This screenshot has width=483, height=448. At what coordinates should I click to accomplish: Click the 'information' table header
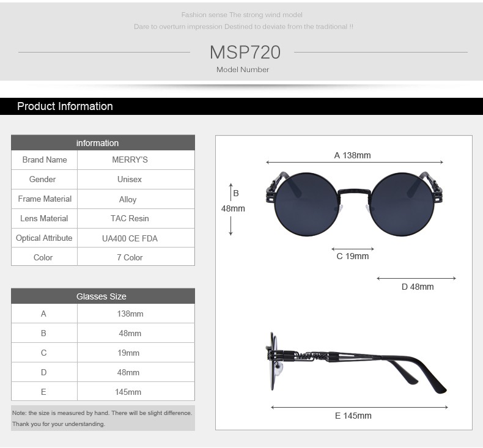103,142
